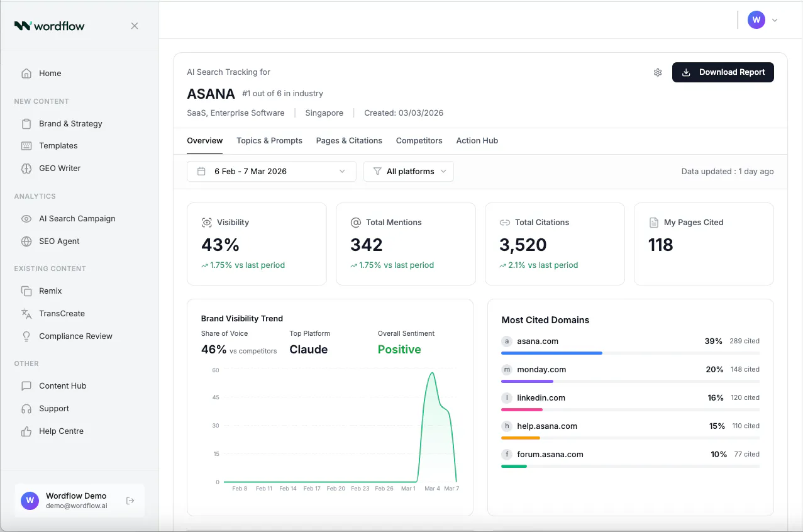Click the 289 cited count
Screen dimensions: 803x532
click(x=745, y=341)
